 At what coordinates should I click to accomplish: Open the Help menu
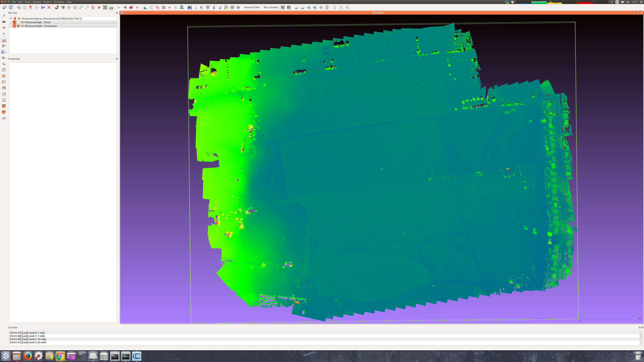pos(69,2)
